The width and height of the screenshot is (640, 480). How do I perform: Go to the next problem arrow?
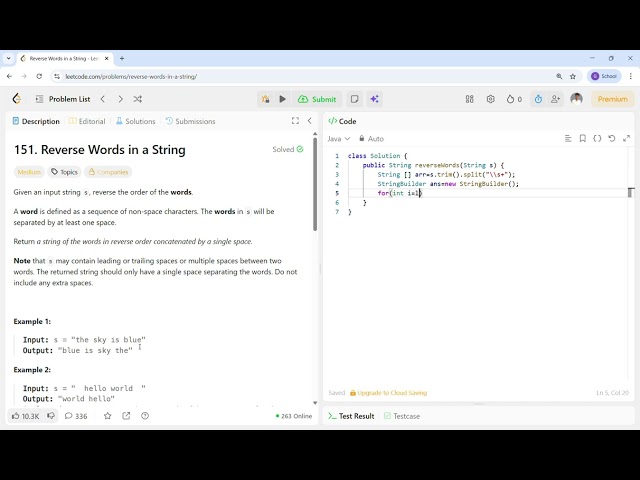(x=120, y=99)
